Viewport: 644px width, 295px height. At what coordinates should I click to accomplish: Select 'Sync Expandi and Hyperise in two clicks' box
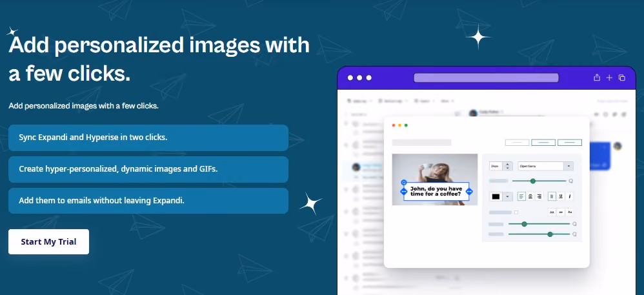(148, 137)
